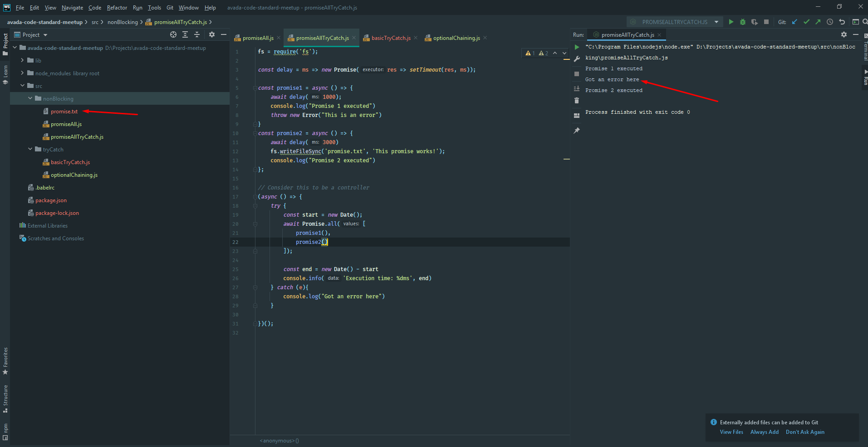The image size is (868, 447).
Task: Close the promiseAllTryCatch.js Run tab
Action: (659, 35)
